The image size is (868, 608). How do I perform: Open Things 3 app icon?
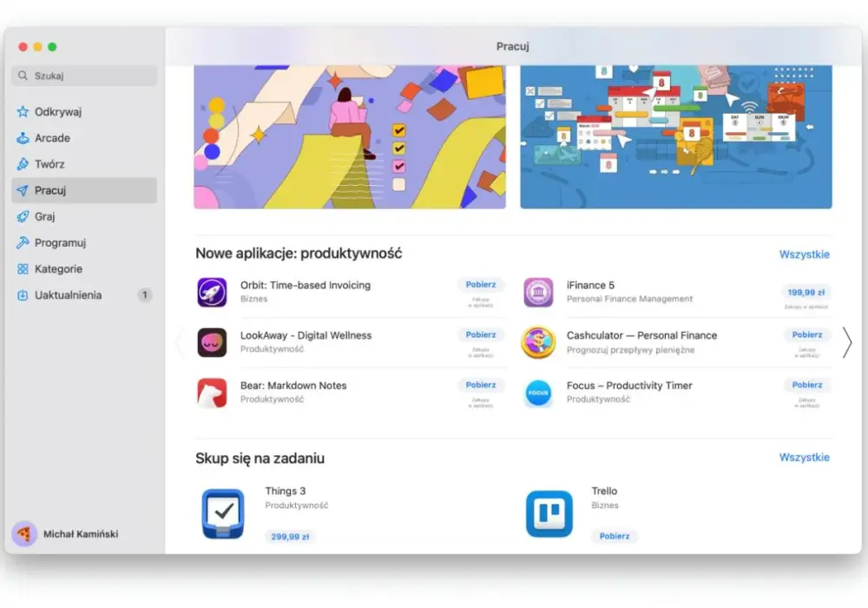pos(223,514)
